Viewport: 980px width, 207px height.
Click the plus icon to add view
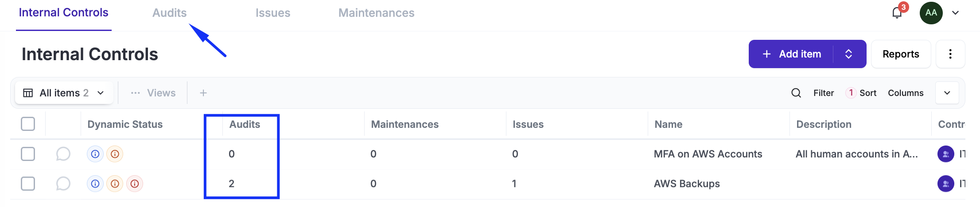[203, 93]
